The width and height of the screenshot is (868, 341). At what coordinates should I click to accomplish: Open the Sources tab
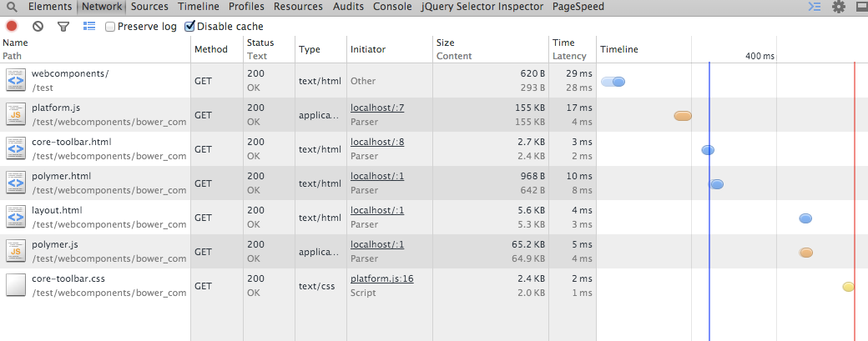pos(149,7)
